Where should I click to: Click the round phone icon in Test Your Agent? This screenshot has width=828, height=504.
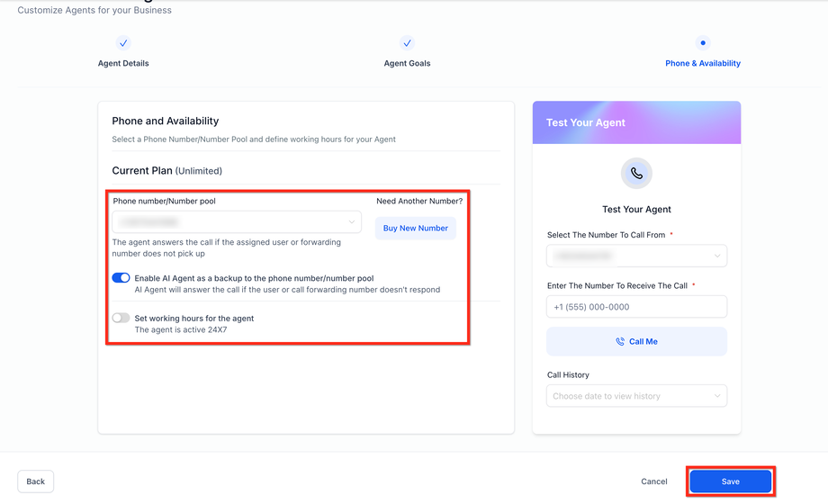[x=636, y=174]
